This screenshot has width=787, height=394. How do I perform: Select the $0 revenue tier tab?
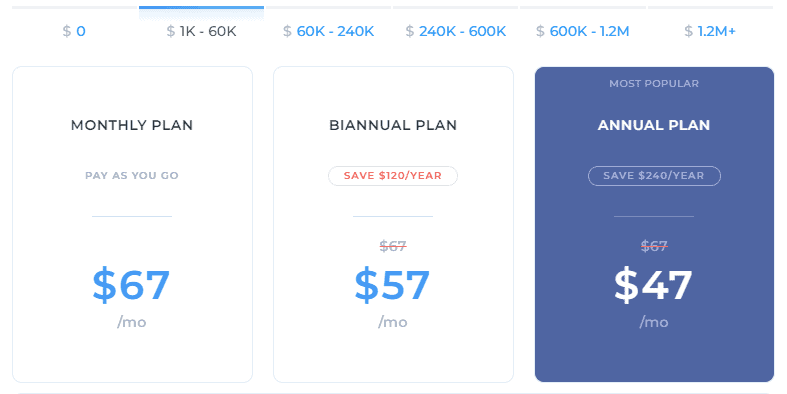pyautogui.click(x=74, y=31)
